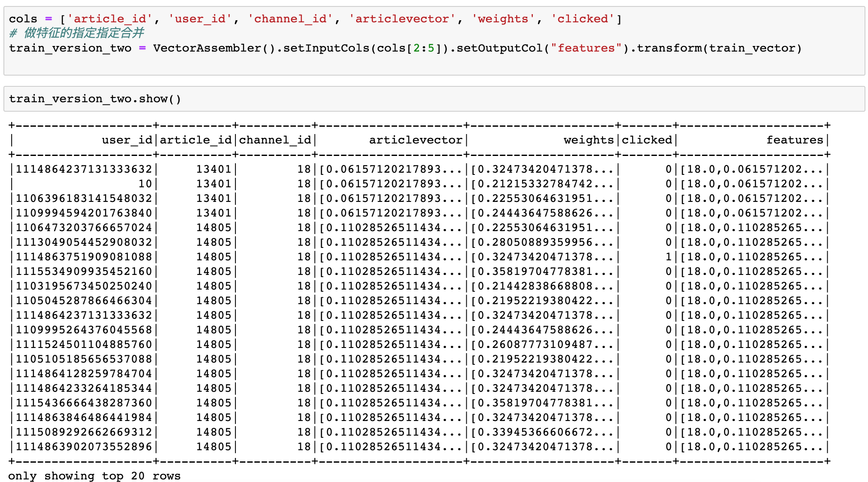Click the 'only showing top 20 rows' text
Viewport: 868px width, 482px height.
click(94, 476)
